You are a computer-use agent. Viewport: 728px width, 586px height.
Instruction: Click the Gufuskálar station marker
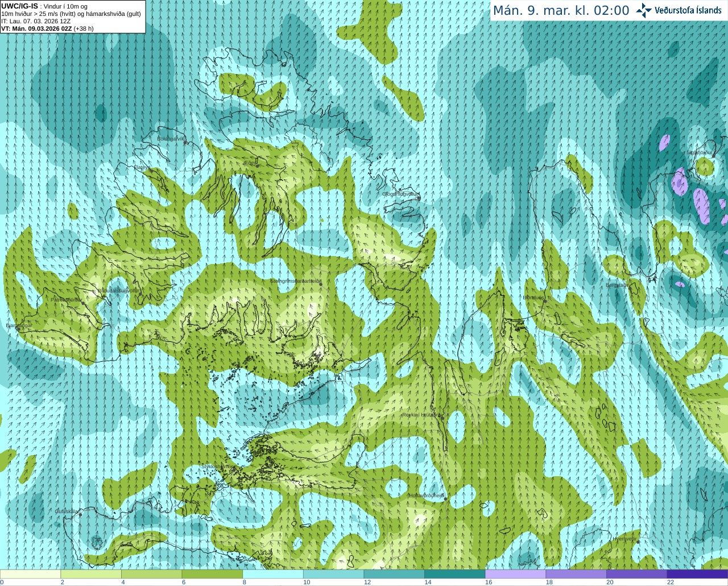pyautogui.click(x=80, y=515)
